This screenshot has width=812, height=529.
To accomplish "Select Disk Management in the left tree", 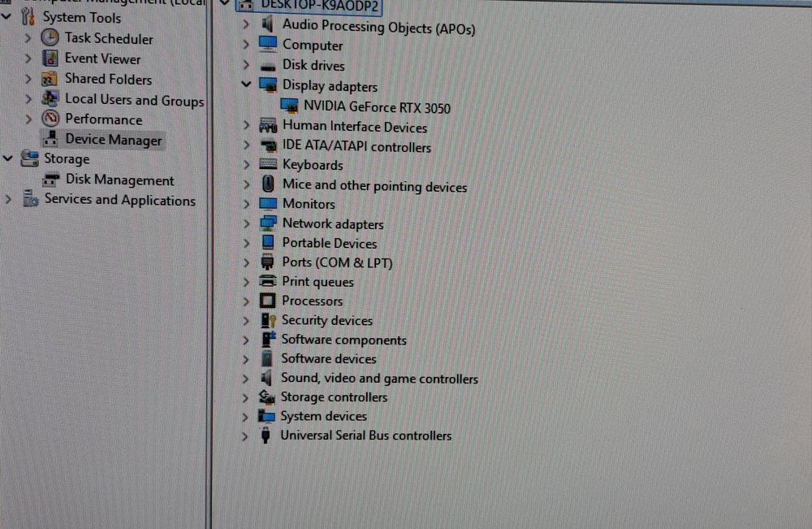I will point(119,180).
